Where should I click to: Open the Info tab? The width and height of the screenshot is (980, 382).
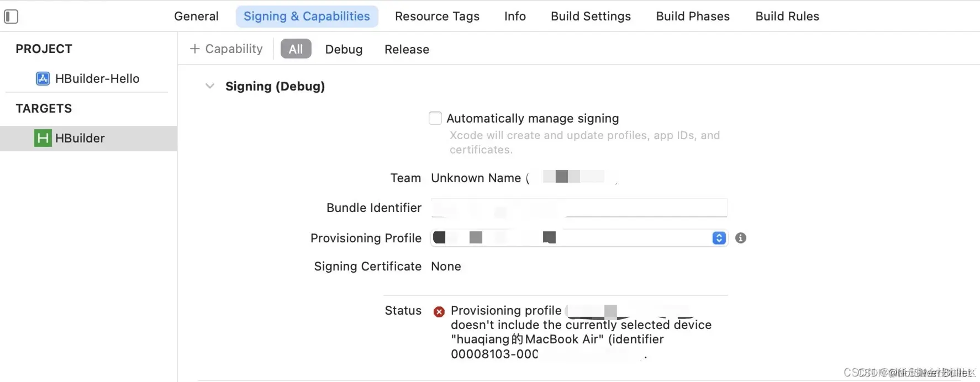coord(515,17)
